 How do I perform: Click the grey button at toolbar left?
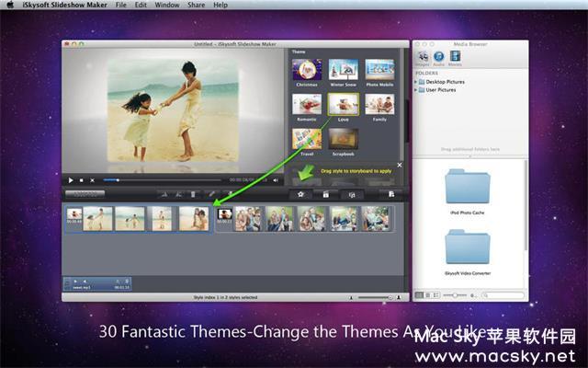pyautogui.click(x=85, y=194)
